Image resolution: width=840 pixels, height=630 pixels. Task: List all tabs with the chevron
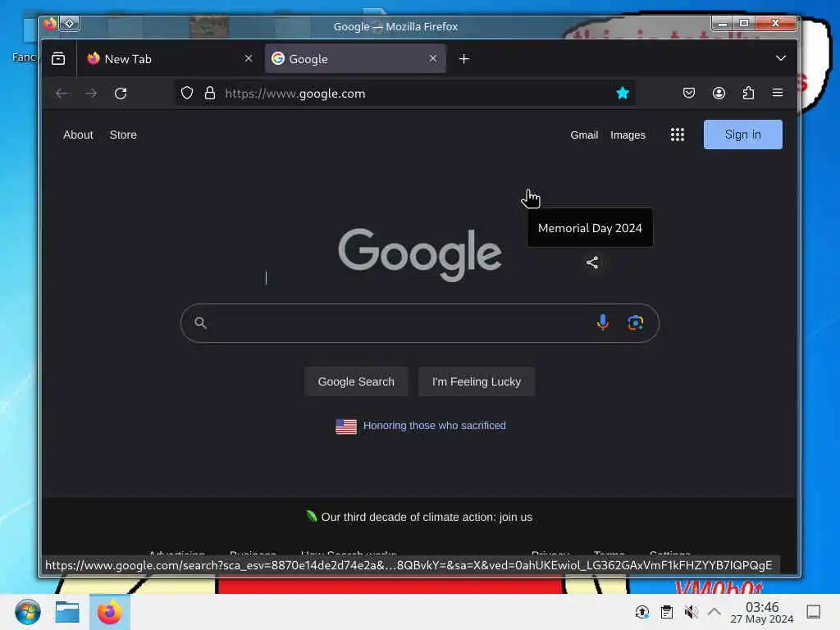(x=781, y=58)
